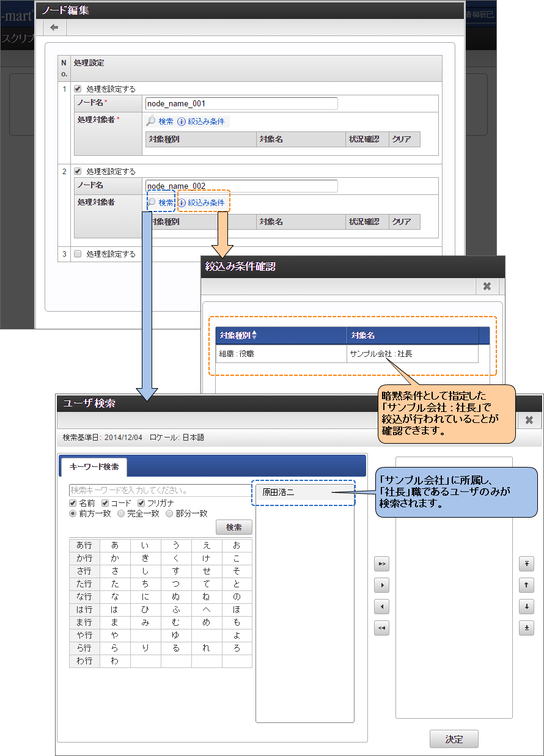Uncheck 処理を設定する for row 2
Screen dimensions: 544x756
tap(78, 171)
